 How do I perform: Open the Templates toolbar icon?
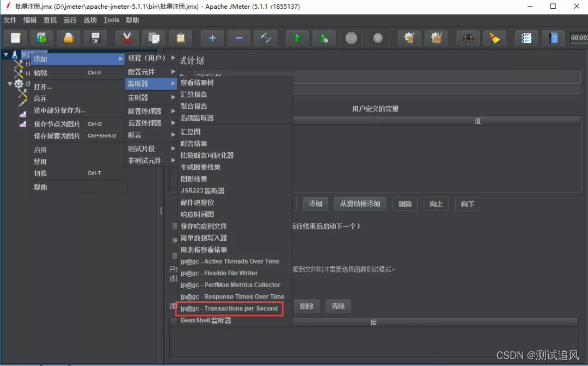pyautogui.click(x=41, y=38)
